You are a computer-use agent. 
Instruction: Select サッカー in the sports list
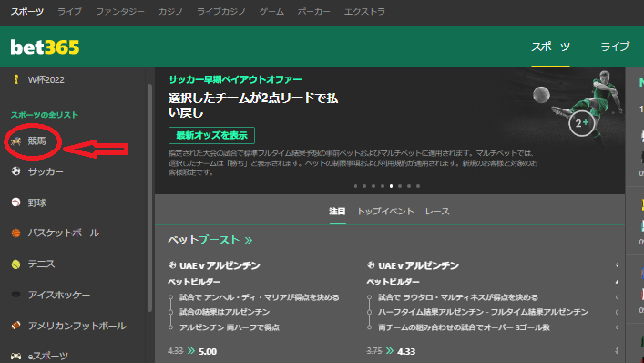[x=46, y=171]
